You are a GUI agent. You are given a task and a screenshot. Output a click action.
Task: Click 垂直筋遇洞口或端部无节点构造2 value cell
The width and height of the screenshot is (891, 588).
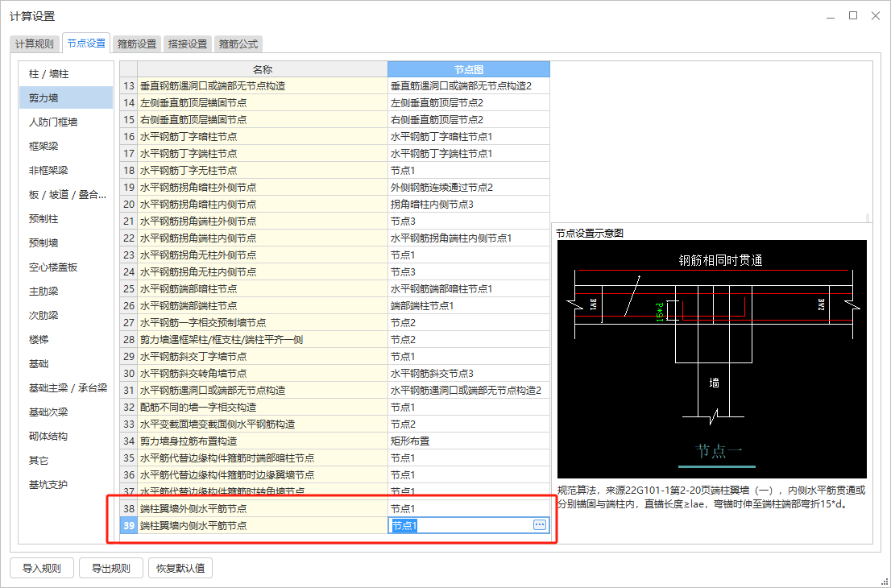[469, 86]
